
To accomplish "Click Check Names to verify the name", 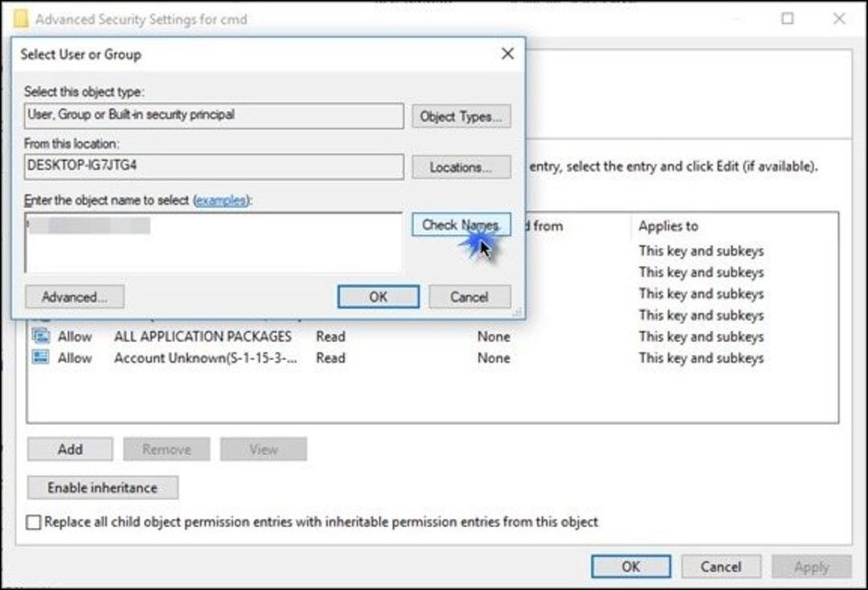I will click(461, 225).
